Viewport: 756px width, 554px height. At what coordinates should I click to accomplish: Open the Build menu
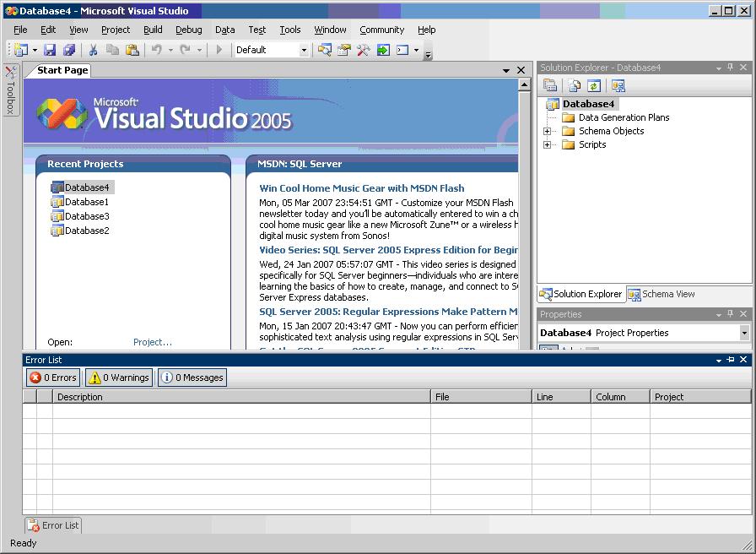[x=153, y=30]
